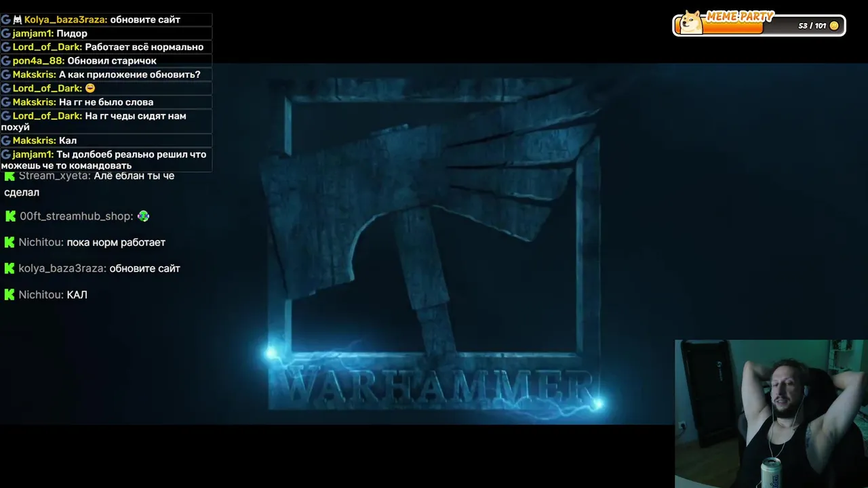Open the Lord_of_Dark name before 'Работает всё нормально'

[x=47, y=47]
